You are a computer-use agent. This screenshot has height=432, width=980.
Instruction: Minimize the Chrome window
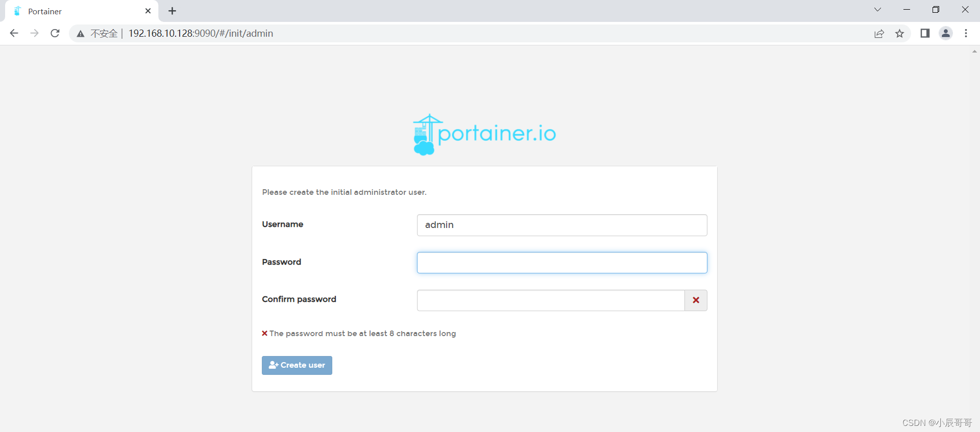tap(906, 10)
